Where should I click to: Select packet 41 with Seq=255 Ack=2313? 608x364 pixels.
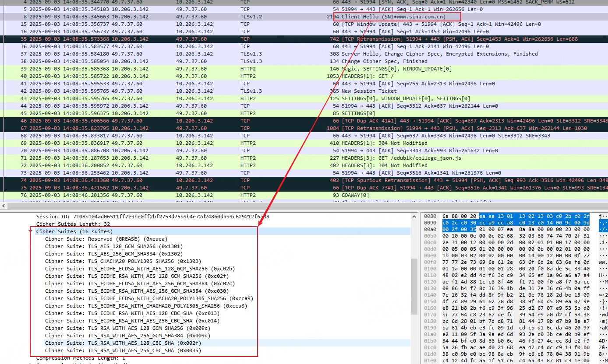(304, 84)
